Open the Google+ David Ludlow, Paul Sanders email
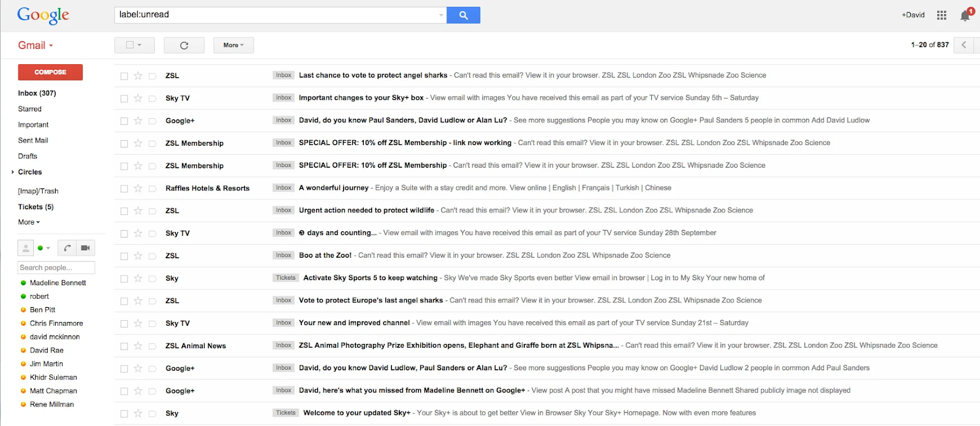Screen dimensions: 980x426 point(546,368)
